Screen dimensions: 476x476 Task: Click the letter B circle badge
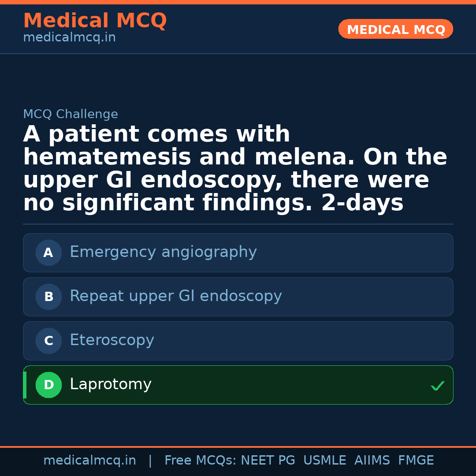(x=48, y=297)
